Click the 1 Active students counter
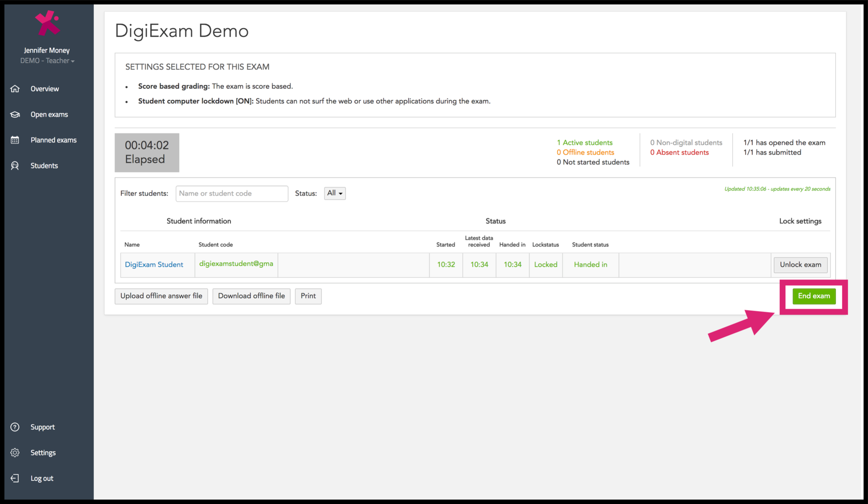Image resolution: width=868 pixels, height=504 pixels. pyautogui.click(x=585, y=142)
